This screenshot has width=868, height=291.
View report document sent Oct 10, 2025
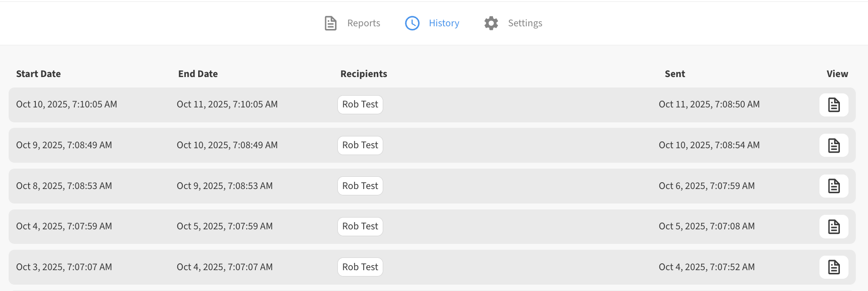[x=834, y=145]
